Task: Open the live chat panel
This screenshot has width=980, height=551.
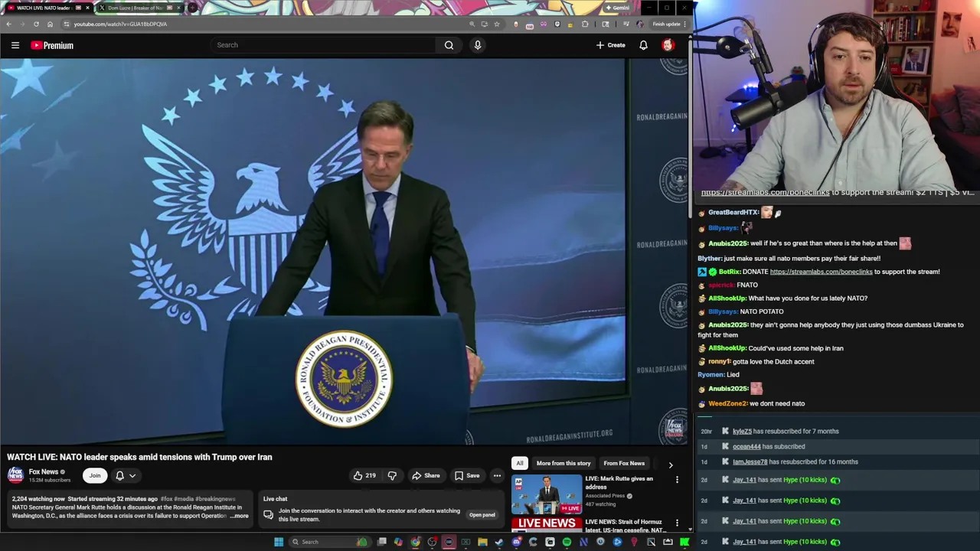Action: tap(482, 515)
